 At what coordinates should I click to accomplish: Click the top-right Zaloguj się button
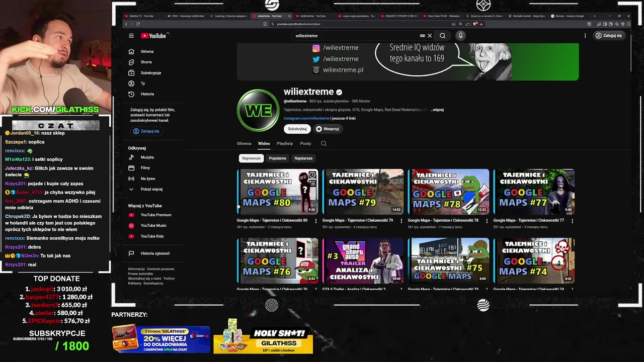[x=608, y=36]
